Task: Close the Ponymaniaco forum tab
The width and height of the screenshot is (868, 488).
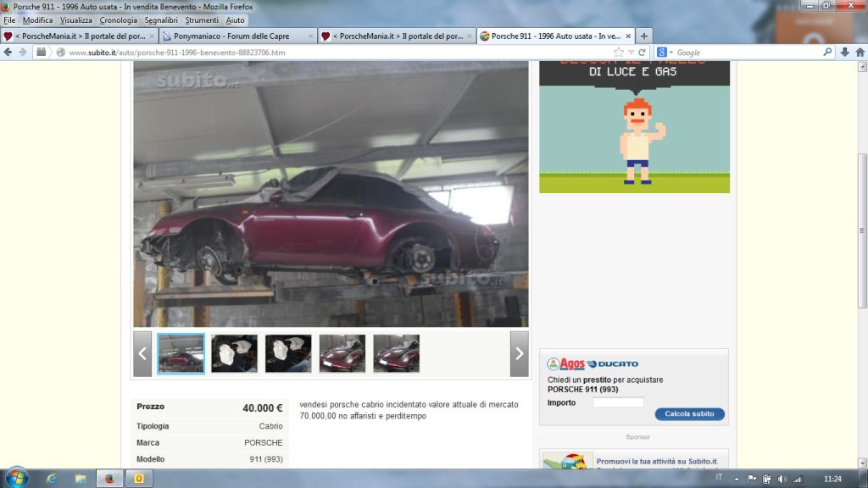Action: pos(310,36)
